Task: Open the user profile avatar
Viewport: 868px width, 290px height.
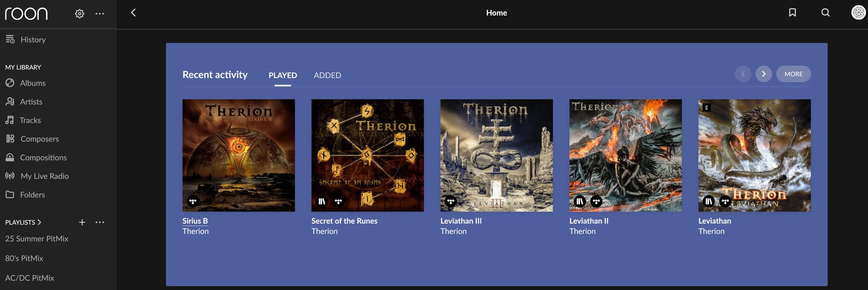Action: pyautogui.click(x=858, y=13)
